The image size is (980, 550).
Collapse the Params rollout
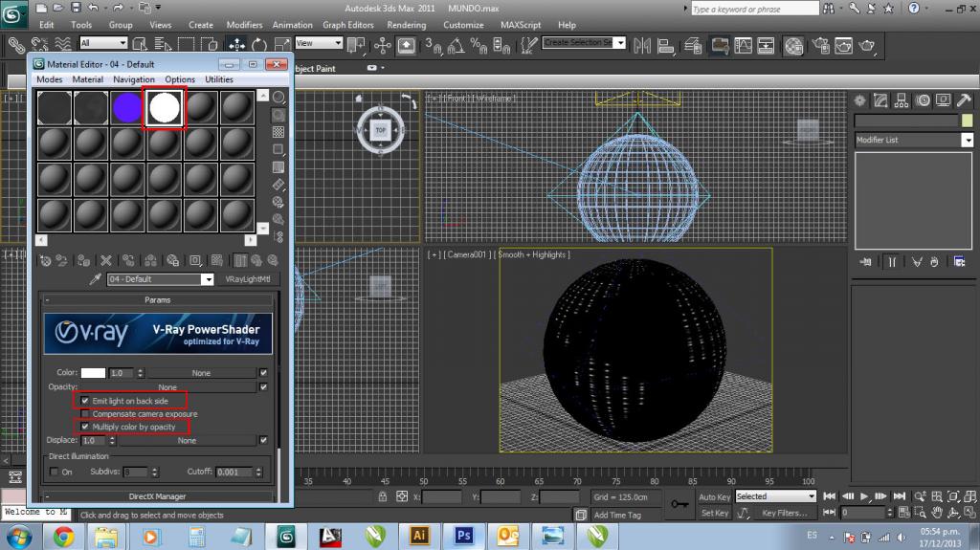pos(158,300)
